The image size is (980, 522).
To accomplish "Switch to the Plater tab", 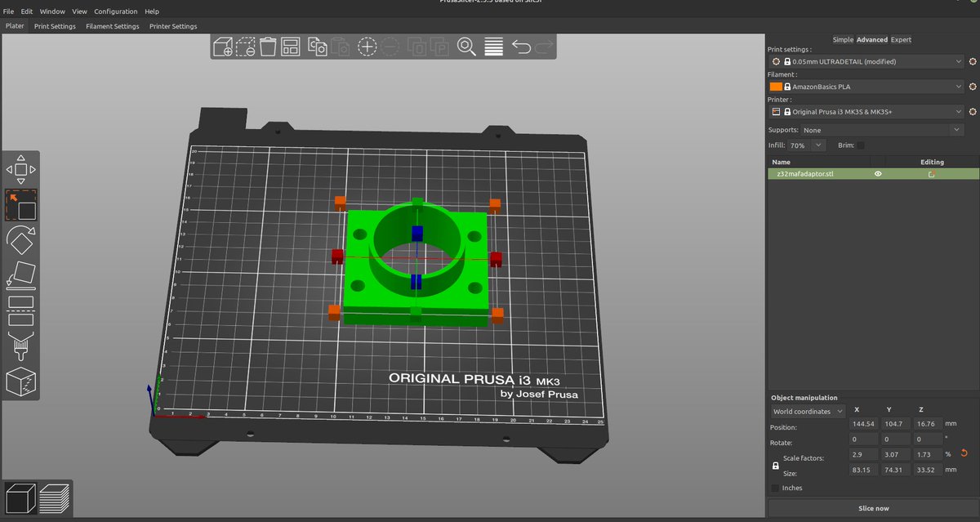I will point(15,26).
